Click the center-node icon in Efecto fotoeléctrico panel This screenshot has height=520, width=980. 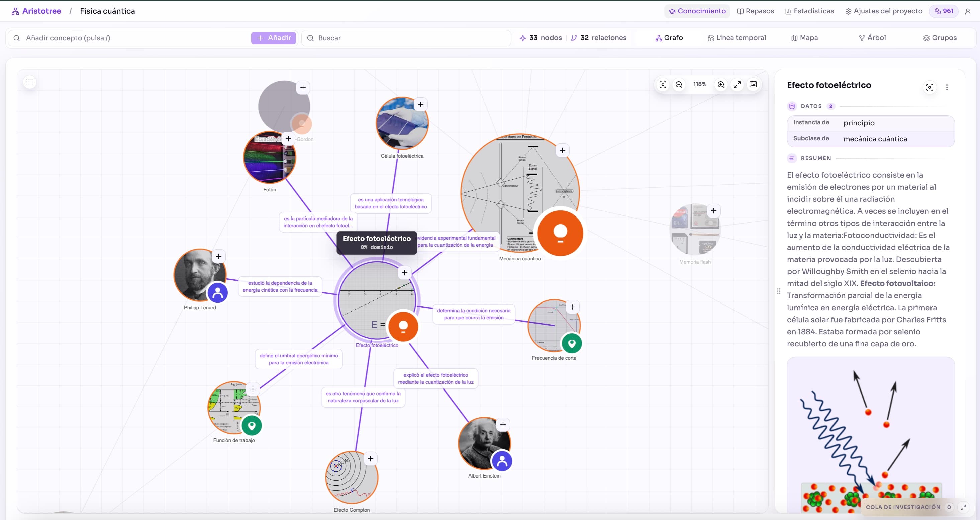pos(929,88)
